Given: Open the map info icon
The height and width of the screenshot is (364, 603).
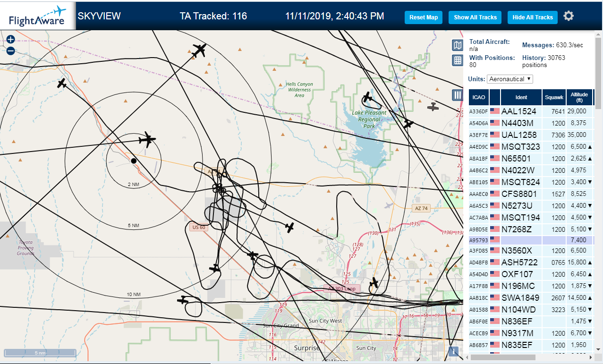Looking at the screenshot, I should [x=453, y=351].
